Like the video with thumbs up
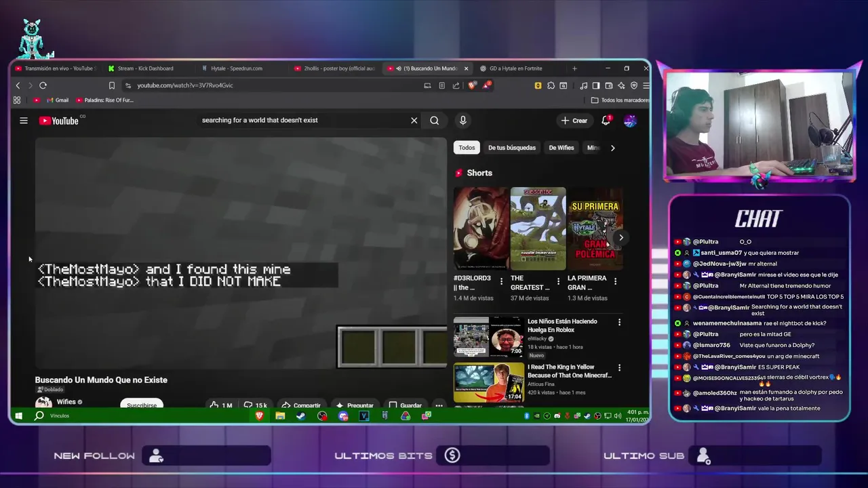Image resolution: width=868 pixels, height=488 pixels. click(x=220, y=405)
